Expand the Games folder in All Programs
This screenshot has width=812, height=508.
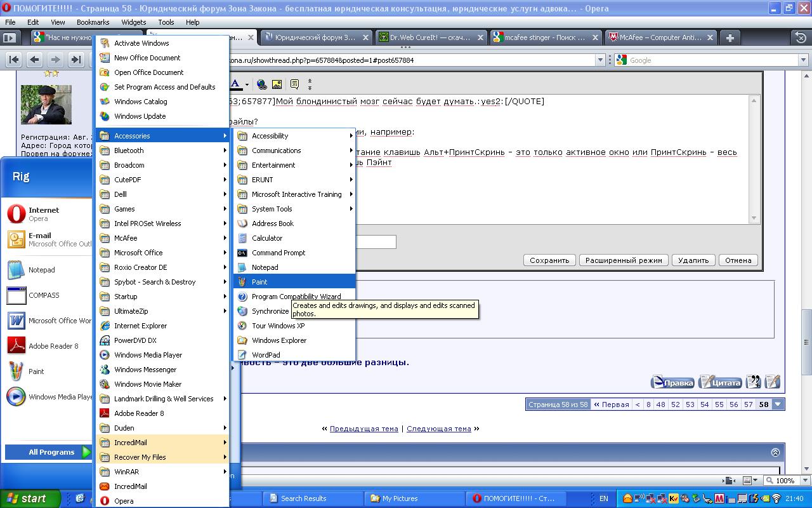tap(162, 209)
